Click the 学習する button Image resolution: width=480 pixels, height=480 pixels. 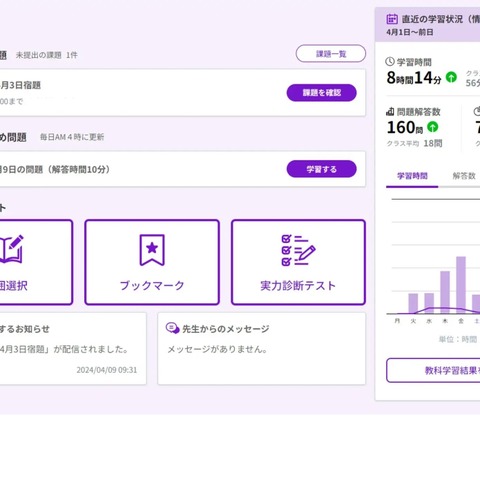click(x=321, y=169)
